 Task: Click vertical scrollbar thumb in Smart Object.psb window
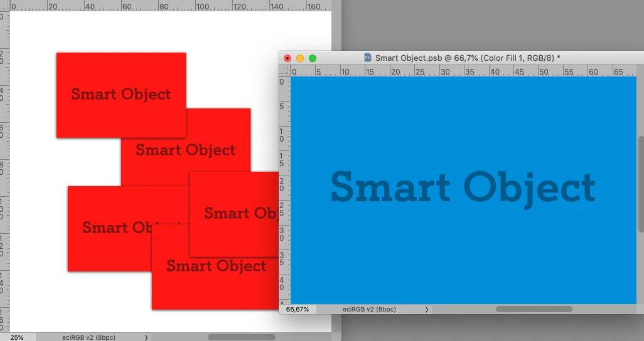click(x=641, y=184)
